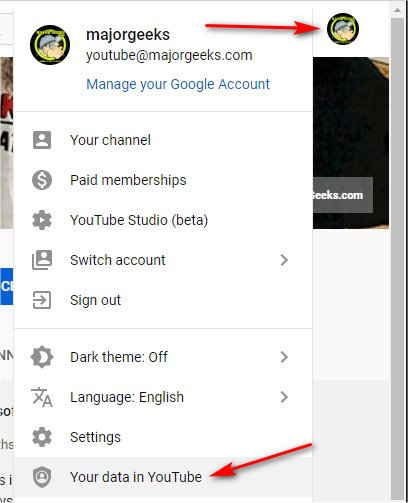This screenshot has height=503, width=408.
Task: Click the Sign out arrow icon
Action: (x=42, y=300)
